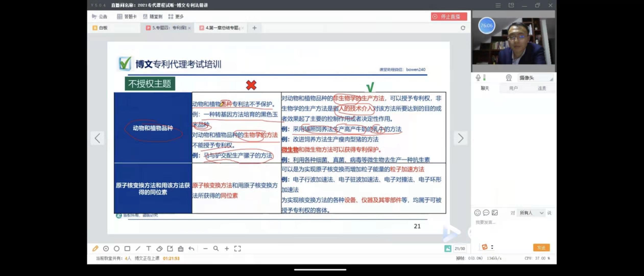
Task: Click the insert image icon in chat
Action: coord(495,213)
